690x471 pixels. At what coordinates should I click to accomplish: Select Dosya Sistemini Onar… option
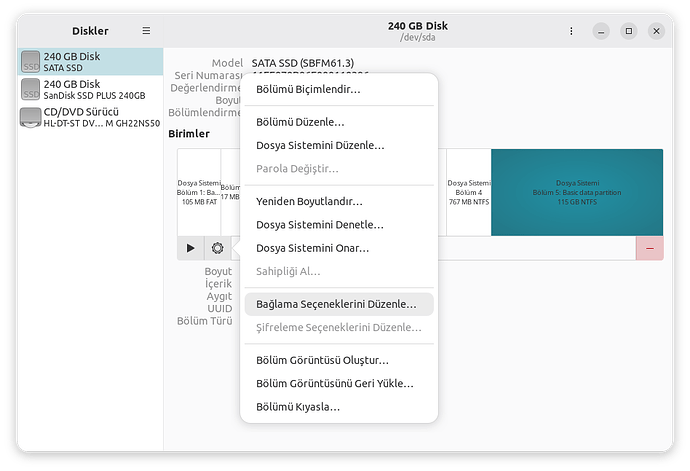[312, 248]
